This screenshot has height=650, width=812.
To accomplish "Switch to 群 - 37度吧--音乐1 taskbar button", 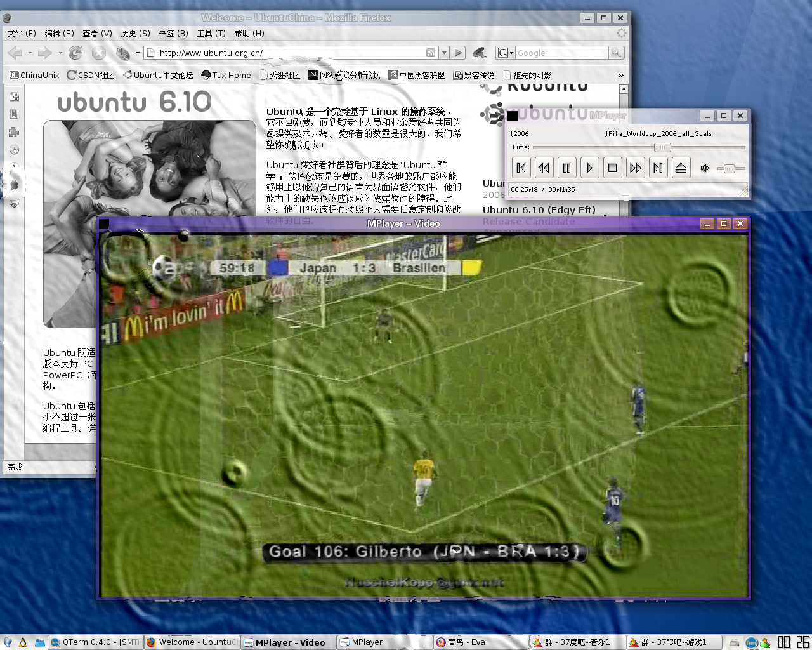I will point(578,642).
